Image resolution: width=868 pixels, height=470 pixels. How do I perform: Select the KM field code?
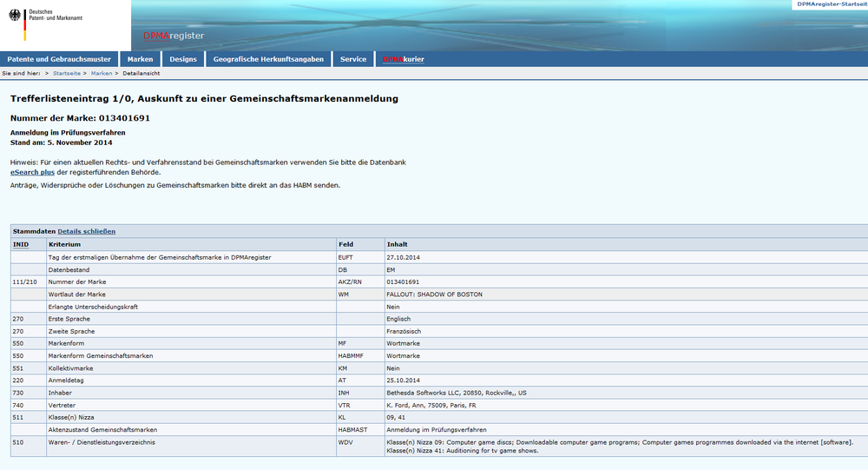343,368
